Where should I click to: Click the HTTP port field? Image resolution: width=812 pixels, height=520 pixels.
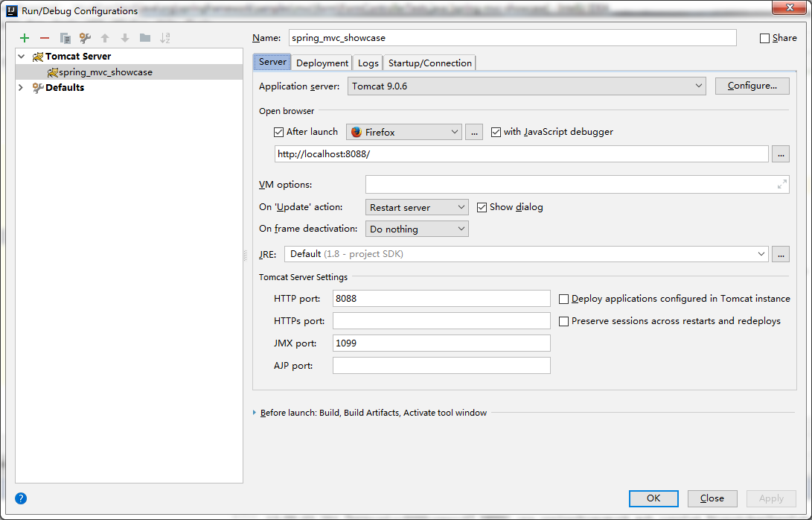(441, 299)
